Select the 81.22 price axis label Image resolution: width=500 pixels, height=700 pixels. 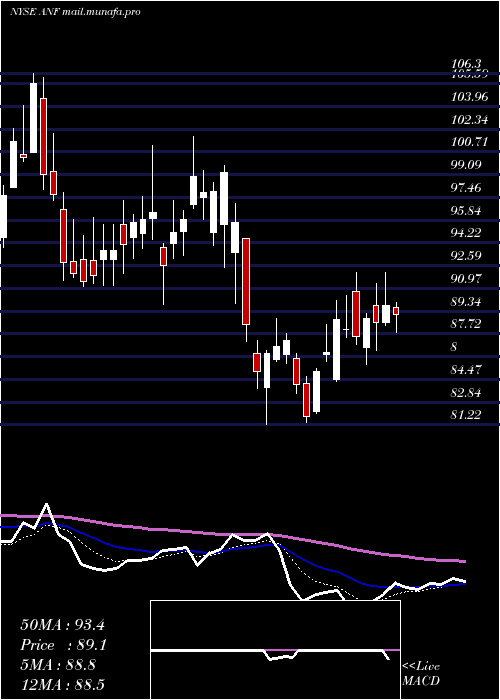pyautogui.click(x=466, y=415)
